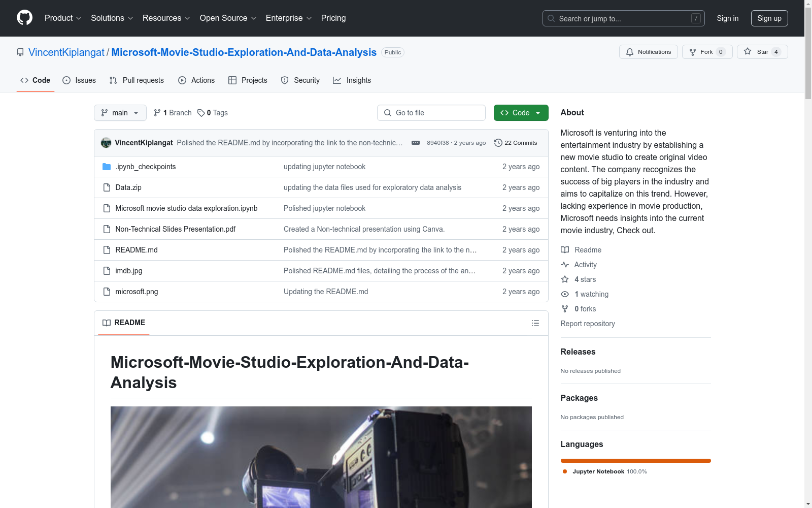Click the imdb.jpg file icon
The height and width of the screenshot is (508, 812).
tap(107, 271)
